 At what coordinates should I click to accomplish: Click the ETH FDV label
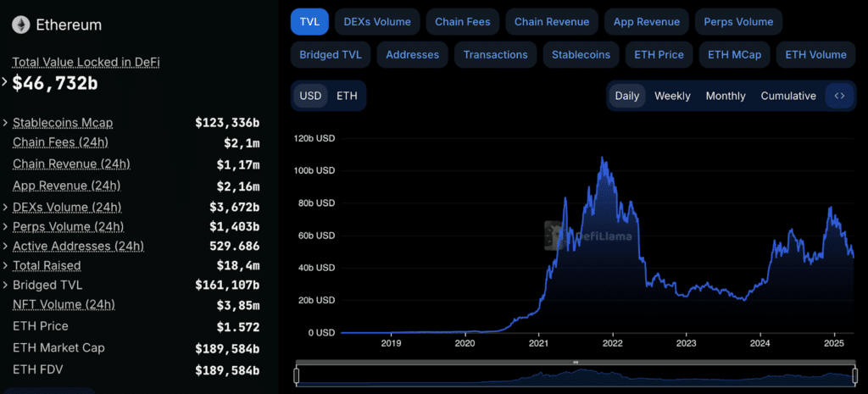(36, 369)
